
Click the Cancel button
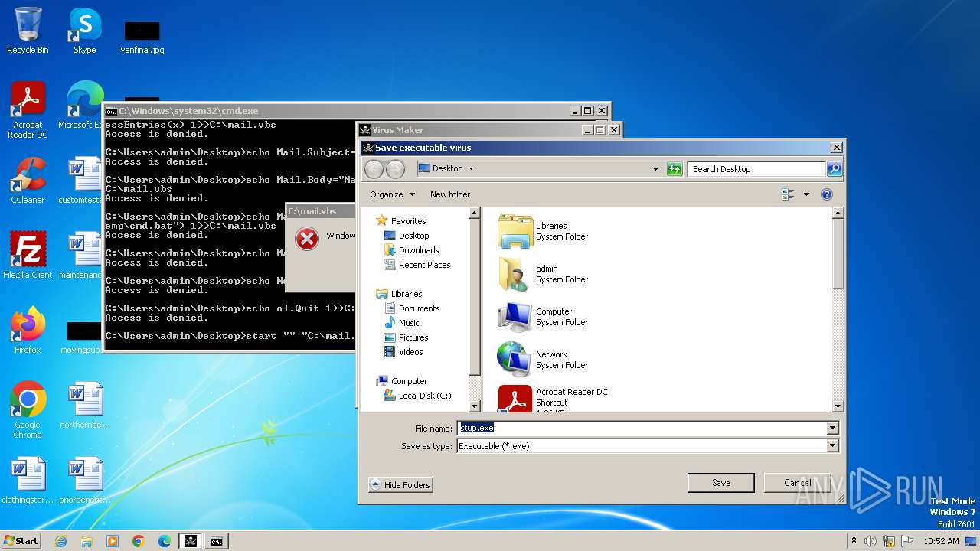797,483
